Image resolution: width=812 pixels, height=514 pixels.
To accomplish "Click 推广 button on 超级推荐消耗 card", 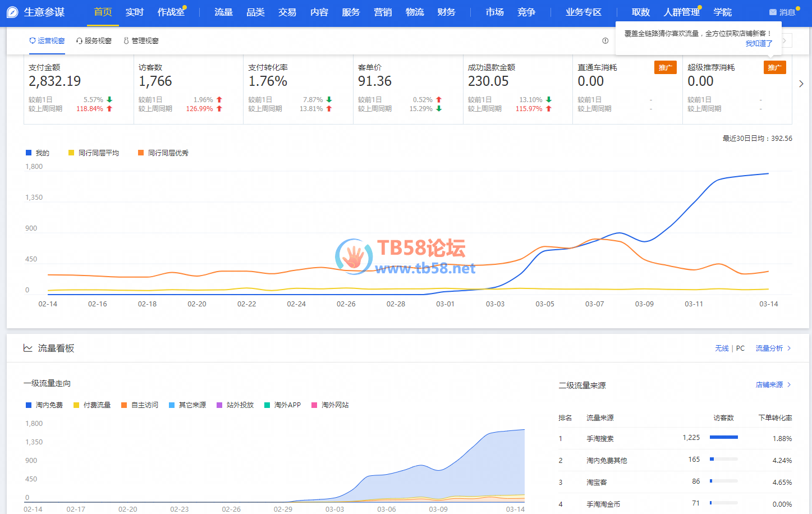I will 774,68.
